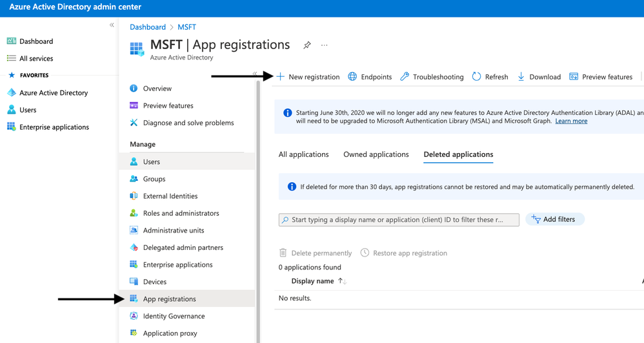Screen dimensions: 644x343
Task: Click the 'No results.' table row
Action: click(x=459, y=298)
